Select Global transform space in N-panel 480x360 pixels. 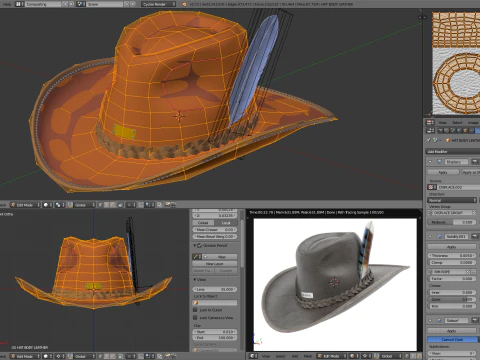tap(203, 223)
